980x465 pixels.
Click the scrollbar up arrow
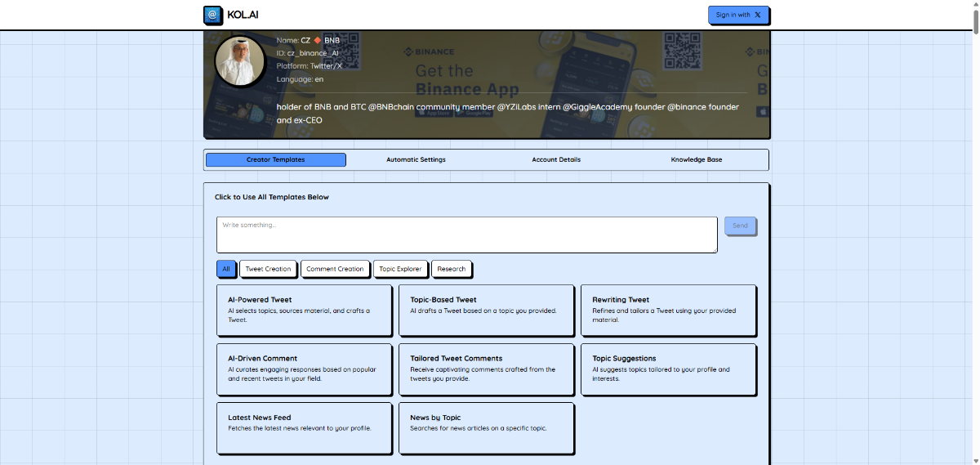click(975, 4)
